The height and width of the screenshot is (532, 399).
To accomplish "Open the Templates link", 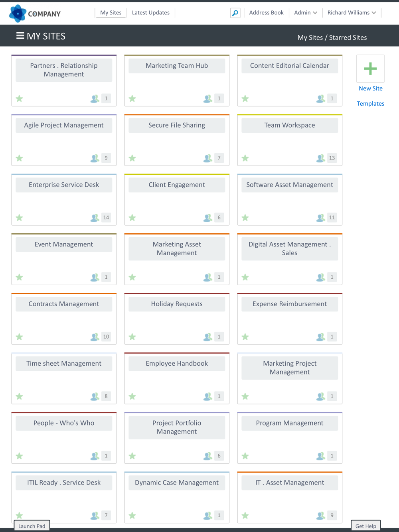I will coord(370,104).
